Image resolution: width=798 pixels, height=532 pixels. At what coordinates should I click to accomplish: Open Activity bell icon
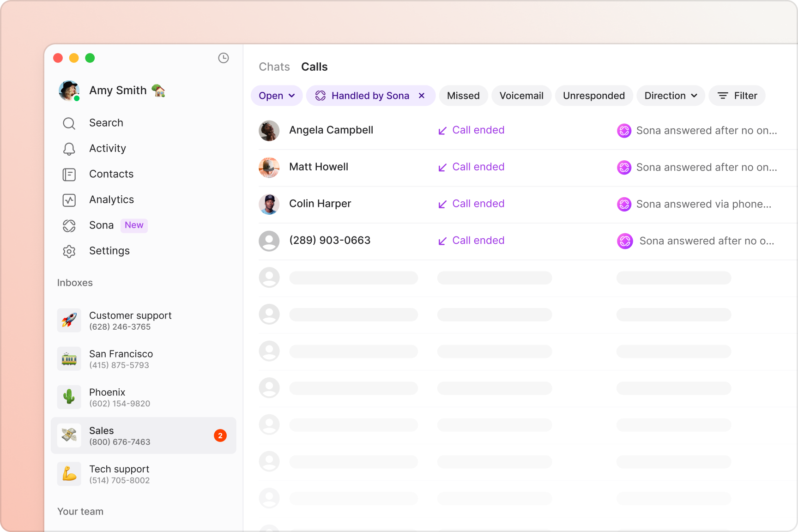pyautogui.click(x=69, y=149)
